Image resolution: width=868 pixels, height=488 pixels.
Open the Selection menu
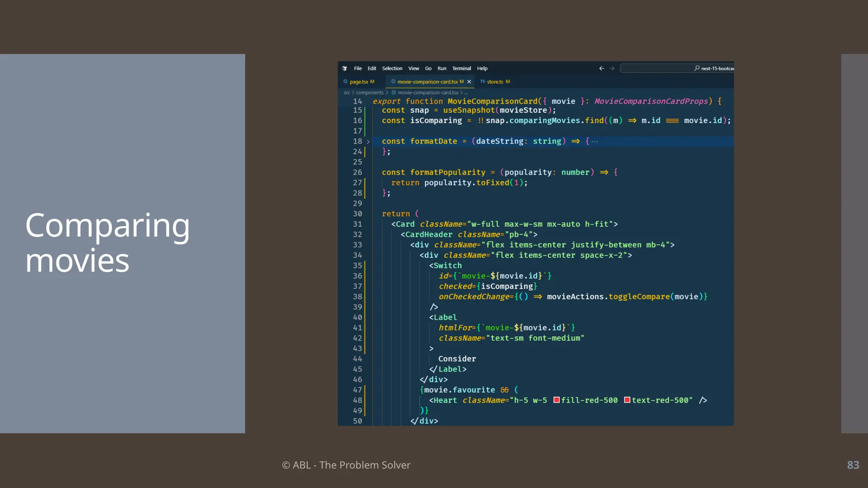[392, 68]
